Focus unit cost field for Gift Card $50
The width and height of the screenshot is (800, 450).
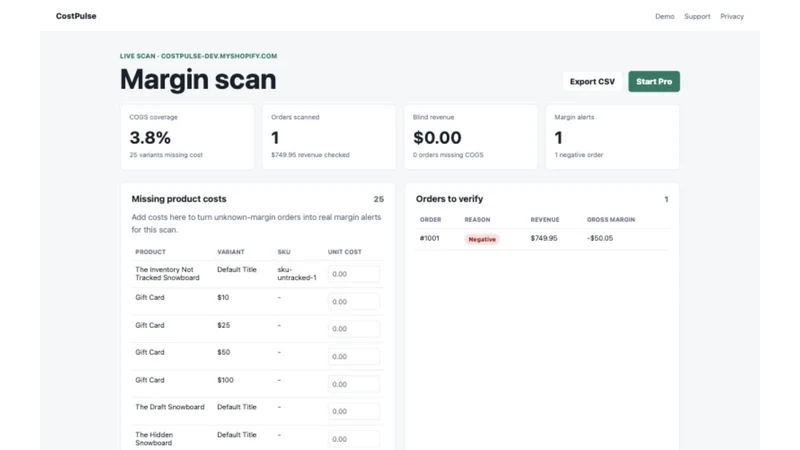point(354,357)
